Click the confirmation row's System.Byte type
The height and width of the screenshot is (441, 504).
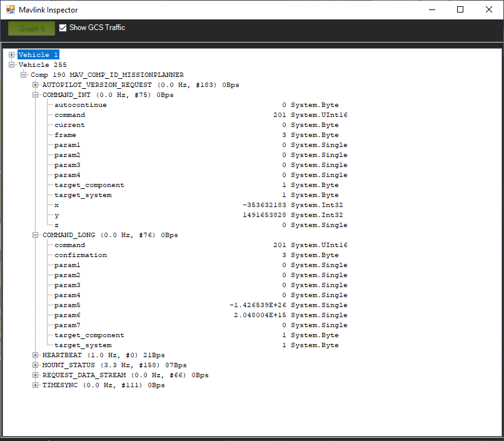click(315, 255)
